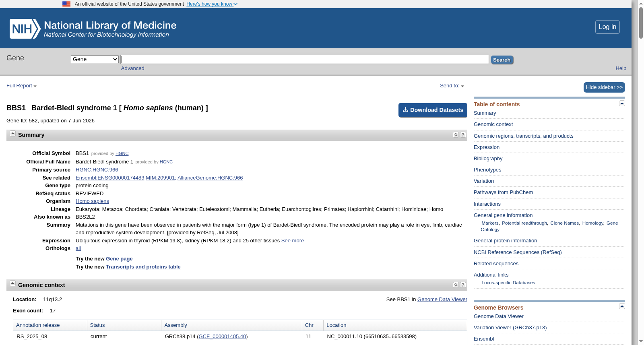Viewport: 644px width, 345px height.
Task: Go to Variation in table of contents
Action: click(x=484, y=181)
